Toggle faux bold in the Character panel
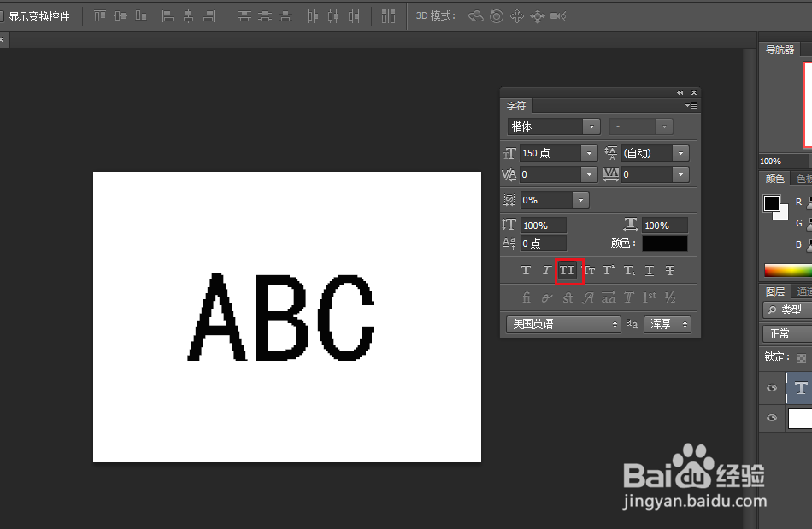Screen dimensions: 812x529 point(526,270)
